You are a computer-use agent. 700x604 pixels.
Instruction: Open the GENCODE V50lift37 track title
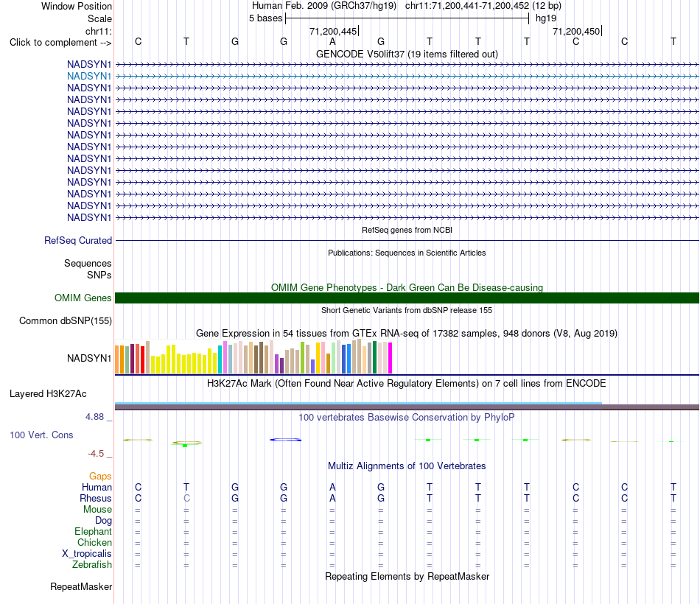(407, 54)
